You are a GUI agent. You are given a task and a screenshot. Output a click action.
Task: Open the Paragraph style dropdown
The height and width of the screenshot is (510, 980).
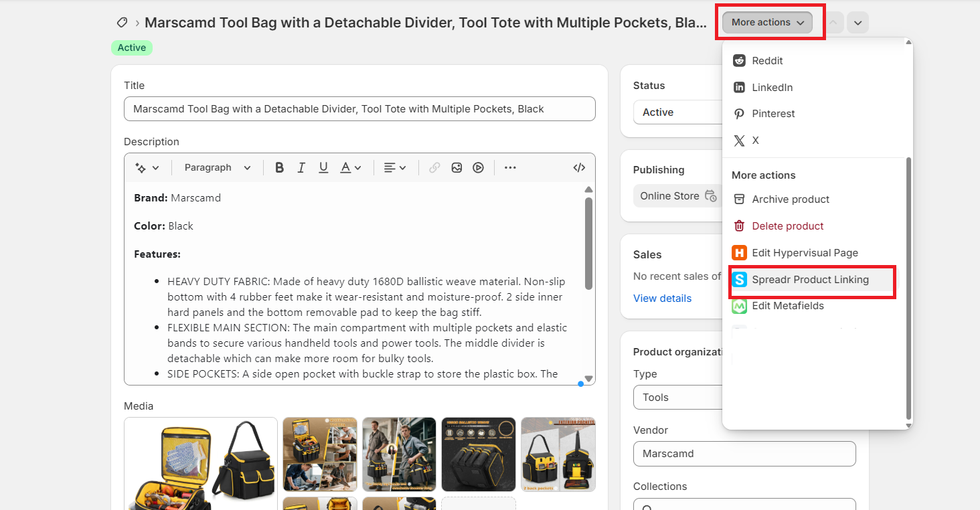click(x=218, y=168)
